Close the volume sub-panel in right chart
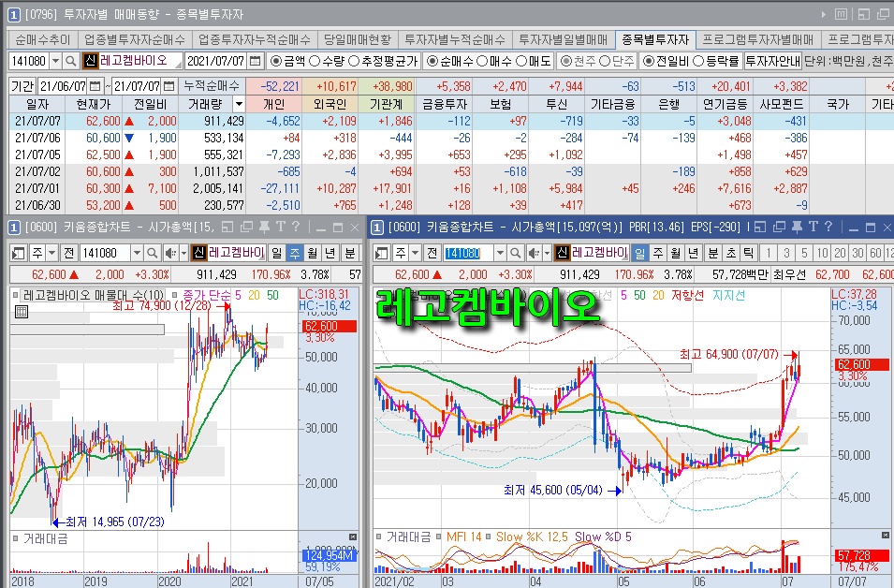Viewport: 894px width, 588px height. (x=885, y=535)
